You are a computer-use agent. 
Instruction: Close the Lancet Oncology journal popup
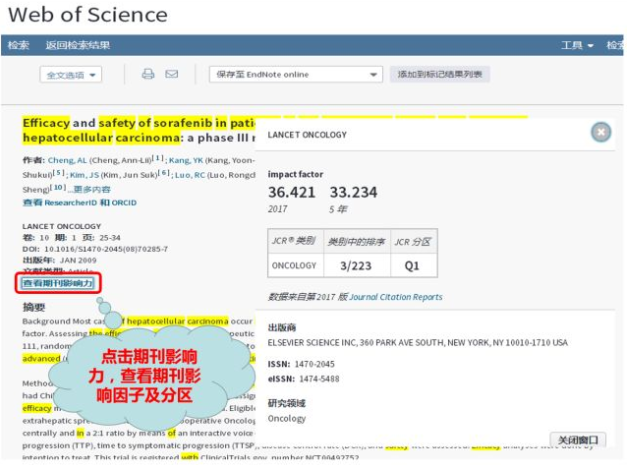click(601, 132)
